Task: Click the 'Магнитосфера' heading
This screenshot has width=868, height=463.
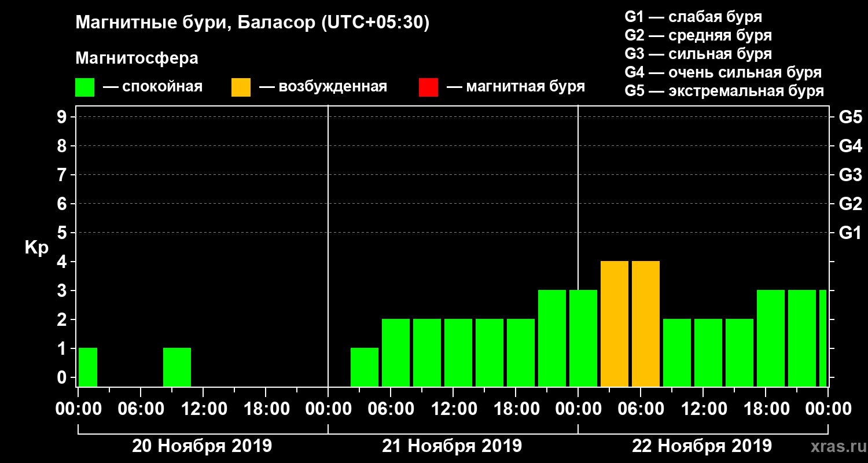Action: pyautogui.click(x=137, y=58)
